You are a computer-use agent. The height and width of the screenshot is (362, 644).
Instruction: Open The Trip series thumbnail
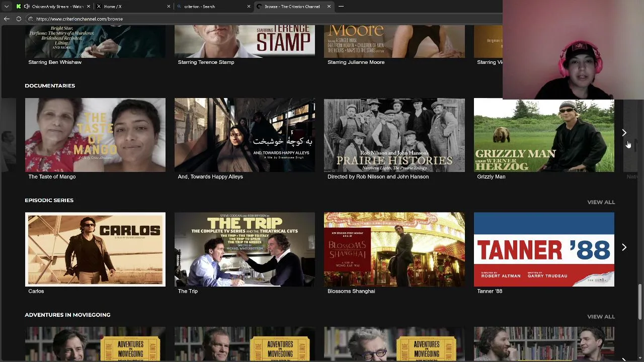pyautogui.click(x=245, y=249)
